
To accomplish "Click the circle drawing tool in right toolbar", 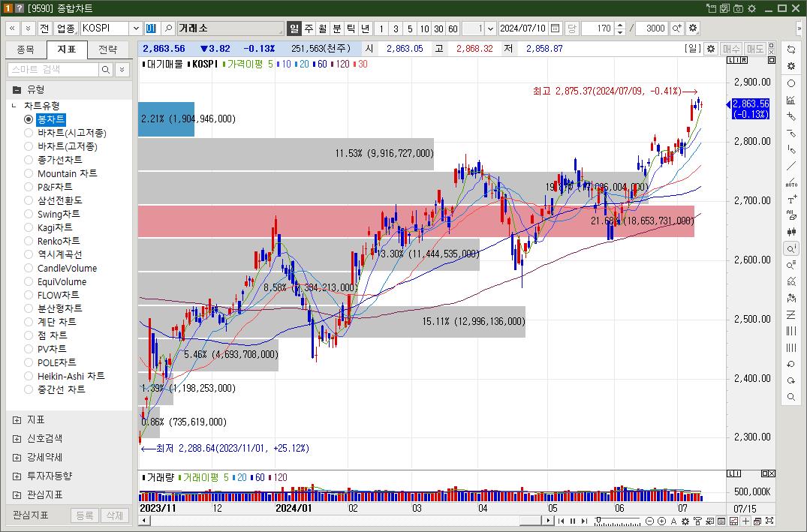I will point(791,83).
